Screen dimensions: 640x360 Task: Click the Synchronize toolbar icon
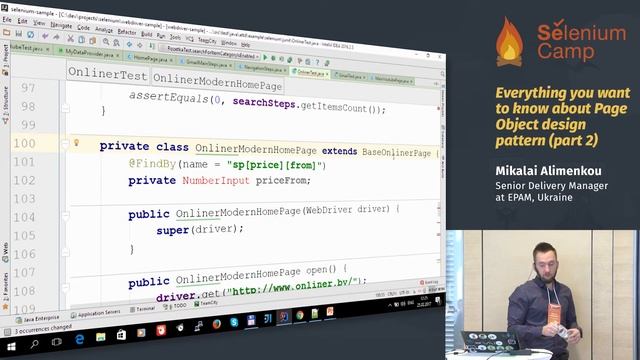[x=31, y=35]
